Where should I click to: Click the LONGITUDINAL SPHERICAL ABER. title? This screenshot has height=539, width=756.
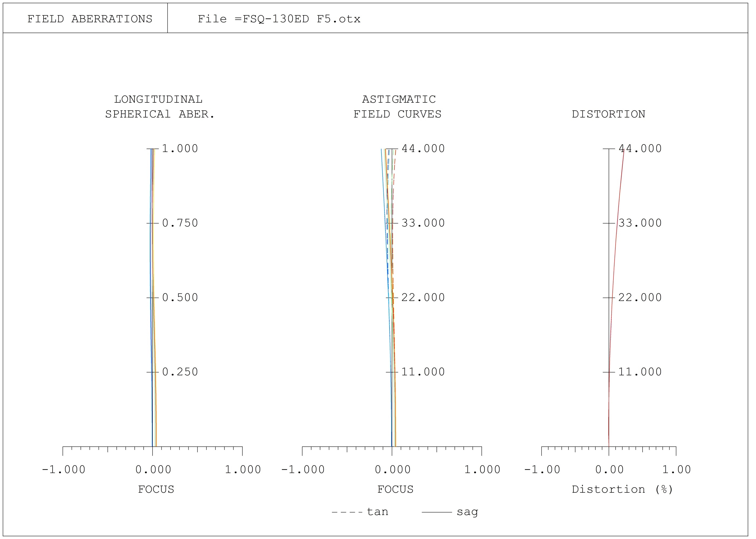159,106
